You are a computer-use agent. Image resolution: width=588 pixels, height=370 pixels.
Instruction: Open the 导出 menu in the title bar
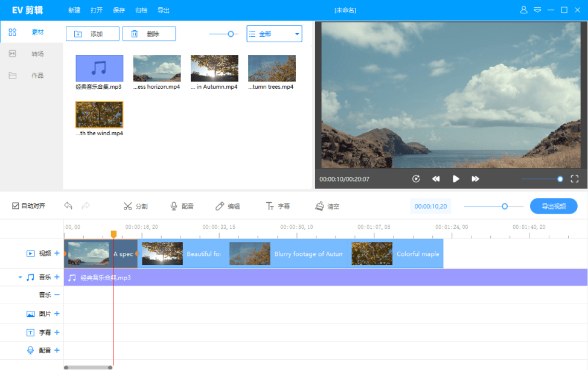(x=162, y=10)
